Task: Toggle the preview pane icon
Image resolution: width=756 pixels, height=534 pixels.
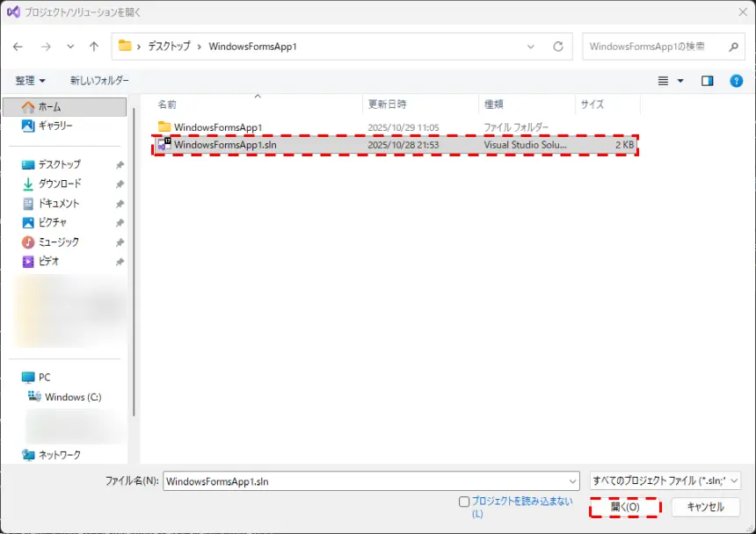Action: point(707,81)
